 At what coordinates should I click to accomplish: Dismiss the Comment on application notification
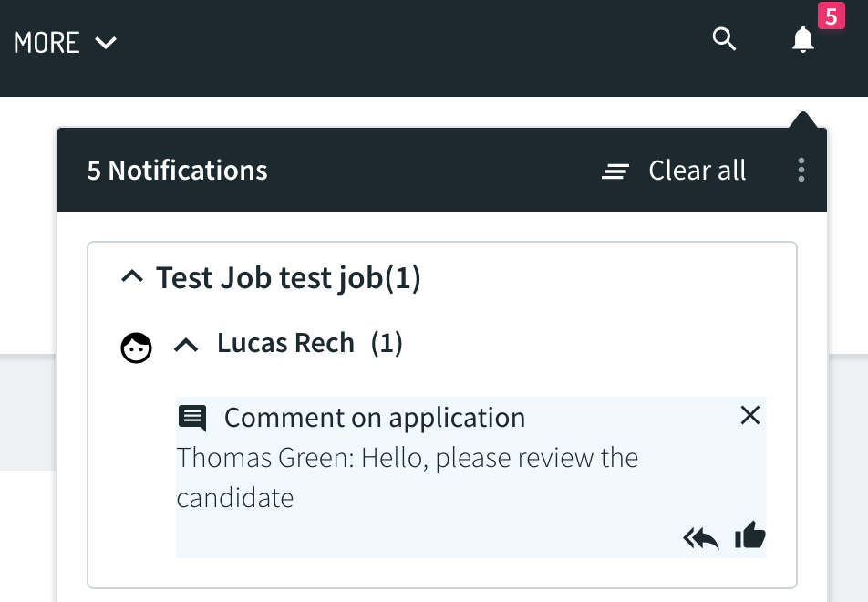750,415
